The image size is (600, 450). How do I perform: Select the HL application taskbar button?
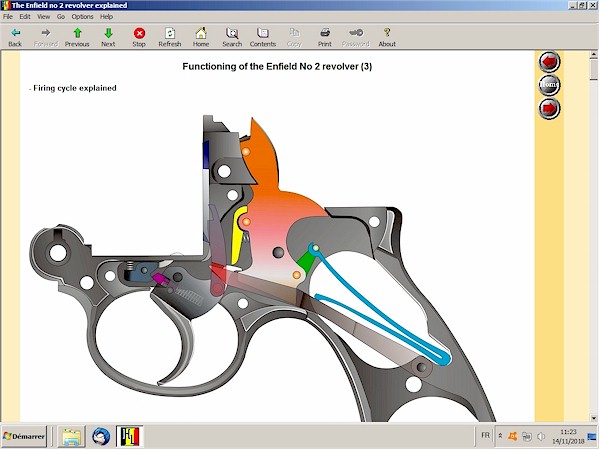pos(130,437)
